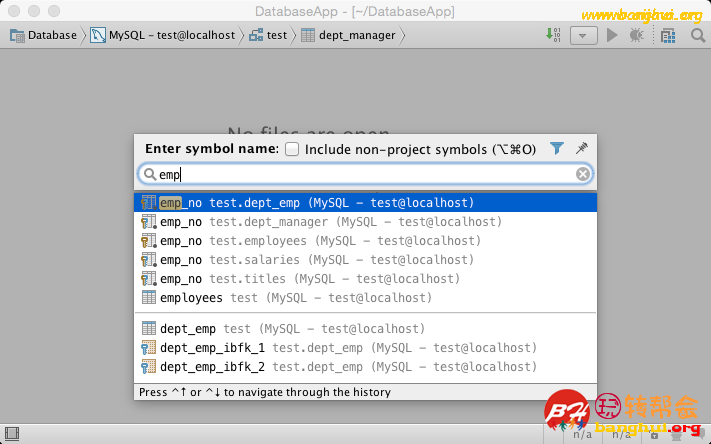Click the table icon beside employees

(x=149, y=298)
